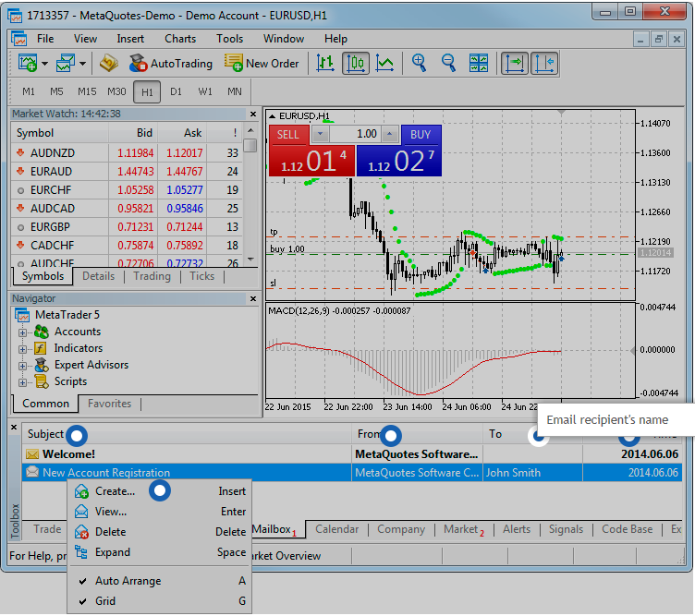Close the Market Watch panel
Viewport: 695px width, 616px height.
(253, 115)
